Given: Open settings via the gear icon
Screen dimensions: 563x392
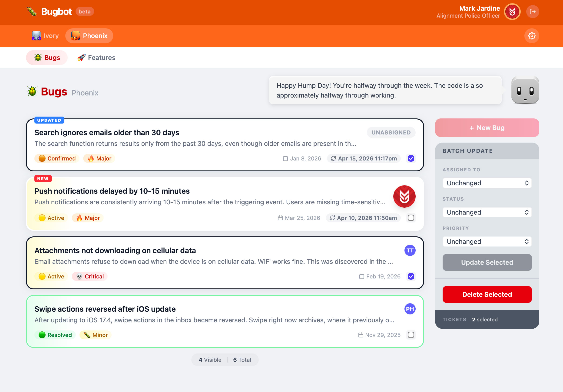Looking at the screenshot, I should tap(531, 36).
